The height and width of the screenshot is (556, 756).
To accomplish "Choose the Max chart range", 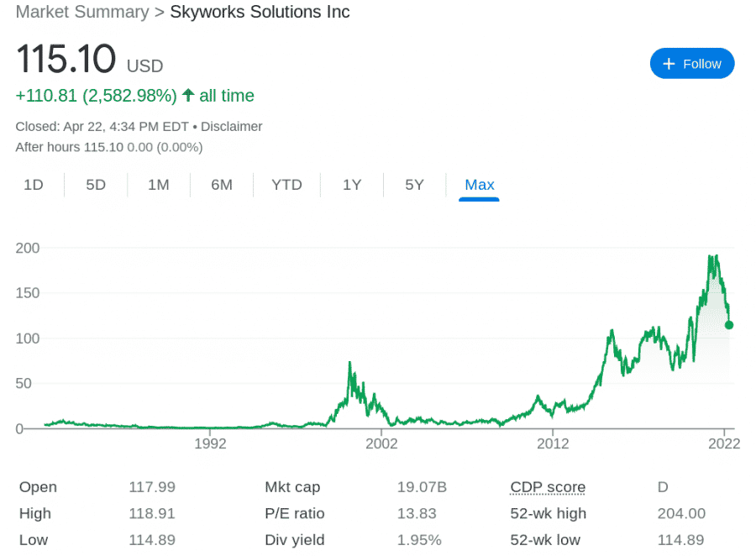I will click(x=480, y=185).
